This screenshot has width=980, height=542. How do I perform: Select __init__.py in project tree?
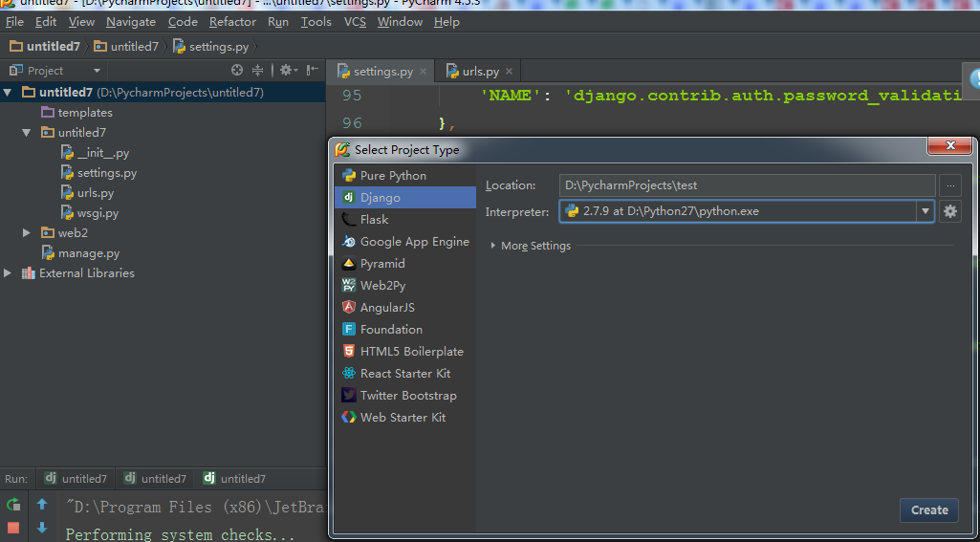click(95, 153)
